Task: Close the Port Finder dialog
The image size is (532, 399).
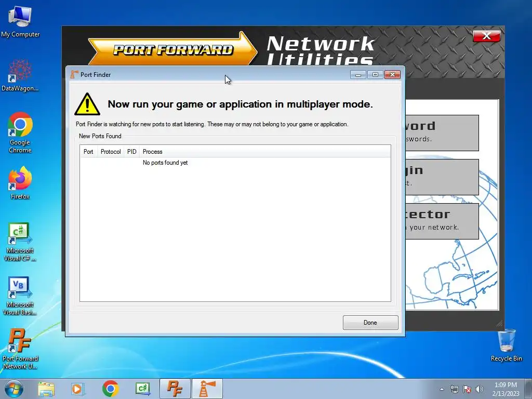Action: tap(392, 74)
